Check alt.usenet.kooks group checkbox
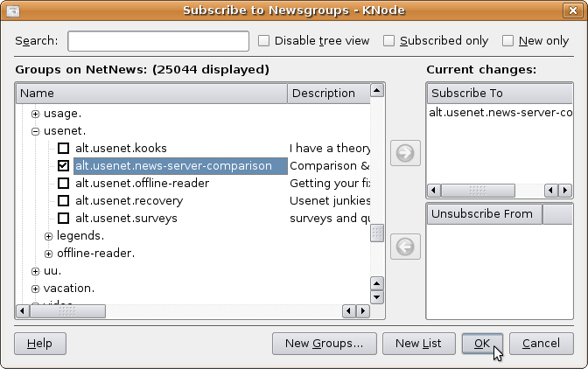Viewport: 588px width, 369px height. 63,149
